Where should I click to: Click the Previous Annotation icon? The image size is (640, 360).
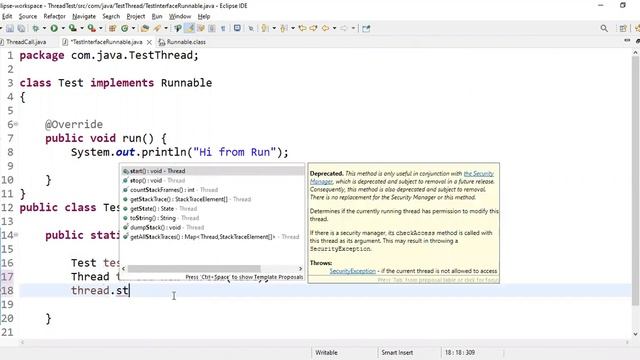tap(284, 28)
